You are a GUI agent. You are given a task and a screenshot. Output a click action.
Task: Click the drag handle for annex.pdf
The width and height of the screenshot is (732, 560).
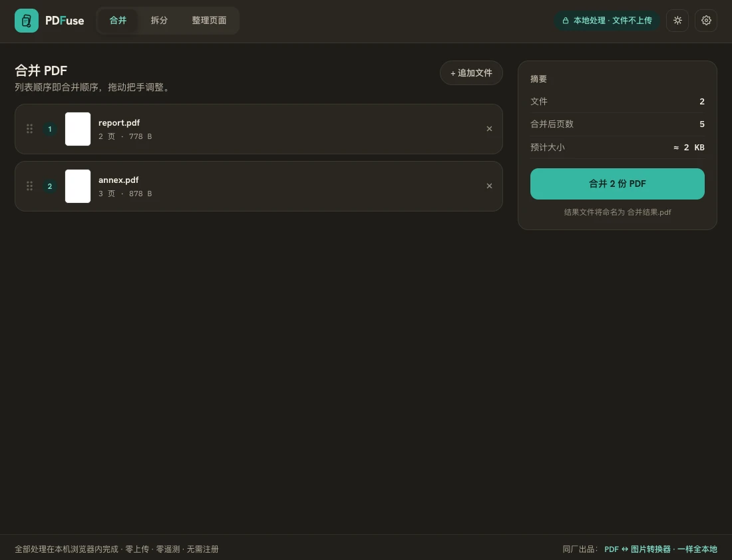tap(29, 186)
